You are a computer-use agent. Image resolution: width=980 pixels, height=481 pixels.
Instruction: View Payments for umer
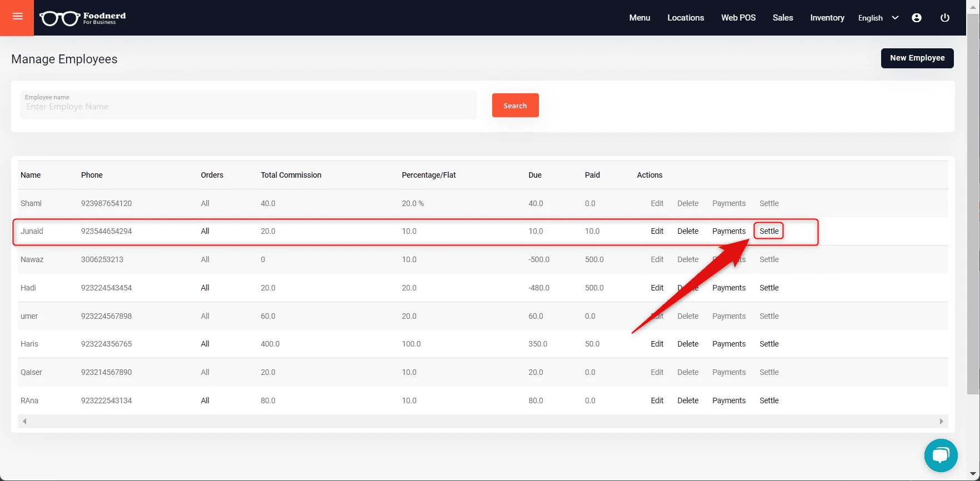[x=729, y=316]
